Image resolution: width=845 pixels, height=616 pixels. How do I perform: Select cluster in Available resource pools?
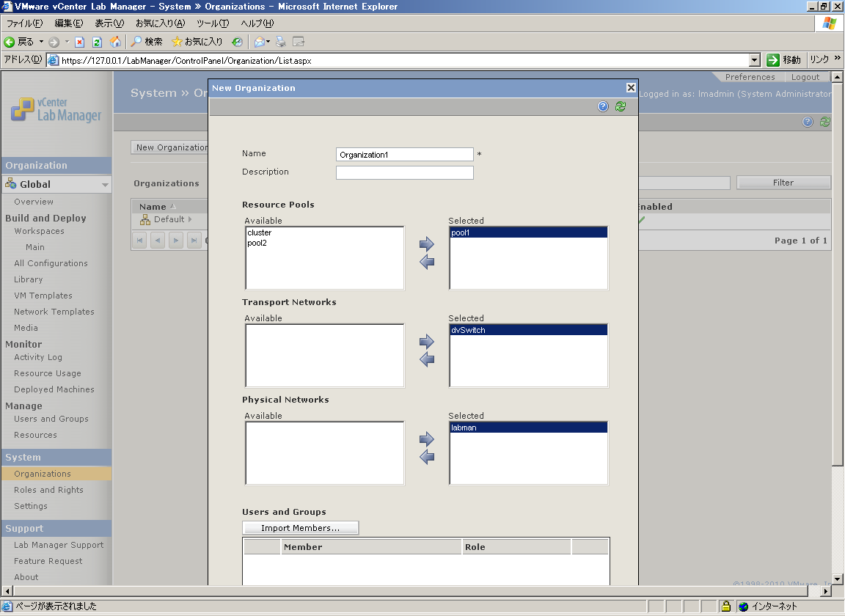pos(324,232)
